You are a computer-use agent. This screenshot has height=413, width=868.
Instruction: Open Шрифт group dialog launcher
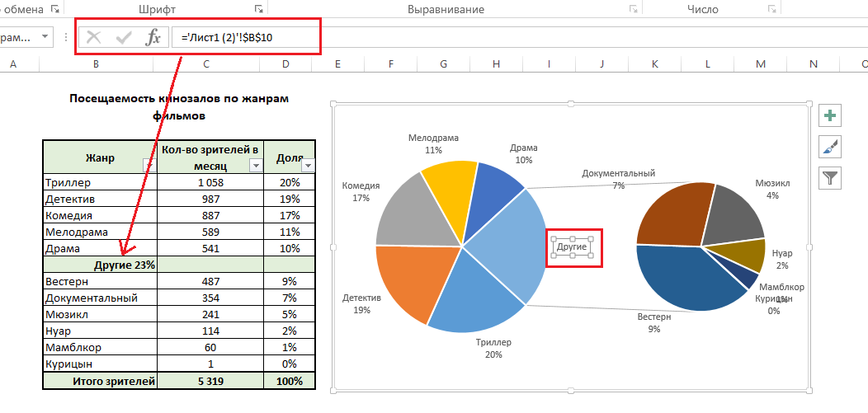(258, 9)
